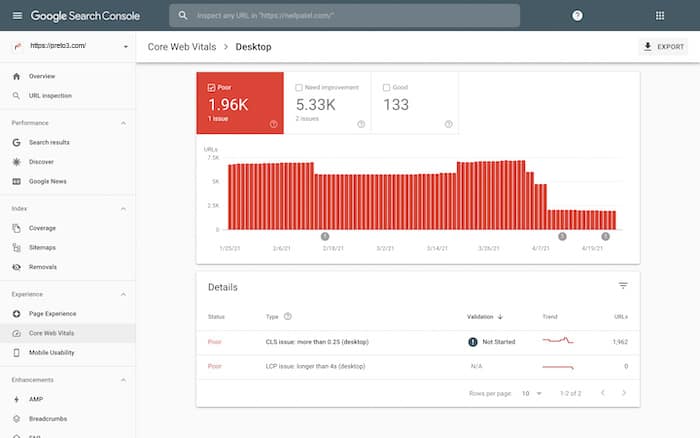
Task: Open the Google apps grid icon
Action: tap(660, 16)
